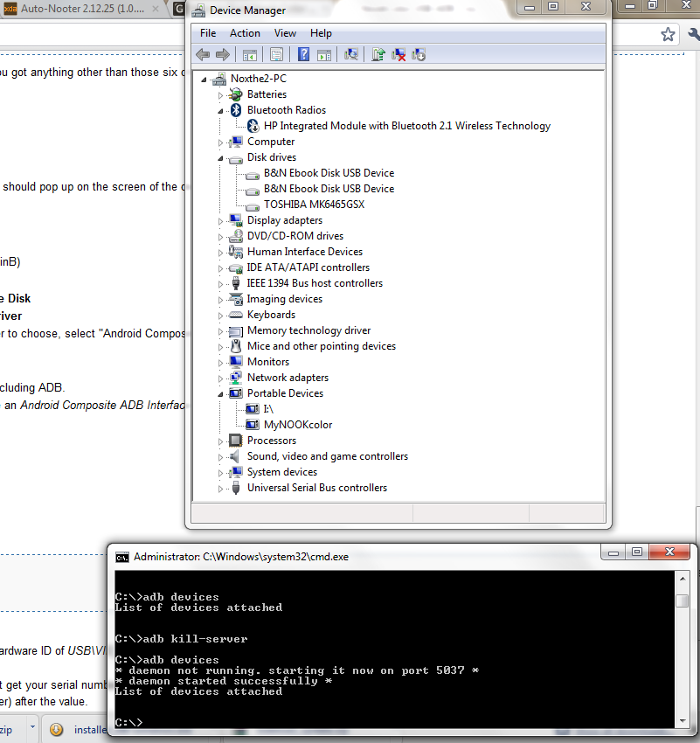The width and height of the screenshot is (700, 743).
Task: Click the Universal Serial Bus controllers icon
Action: [236, 488]
